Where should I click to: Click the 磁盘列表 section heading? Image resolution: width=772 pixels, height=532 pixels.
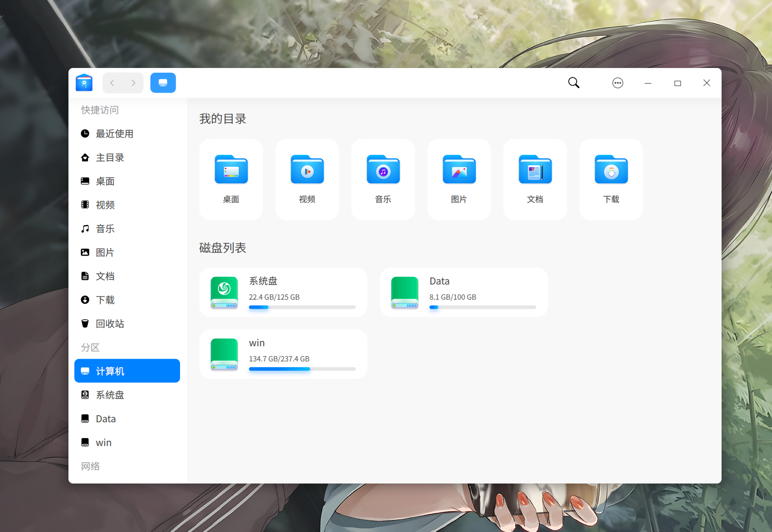(223, 248)
